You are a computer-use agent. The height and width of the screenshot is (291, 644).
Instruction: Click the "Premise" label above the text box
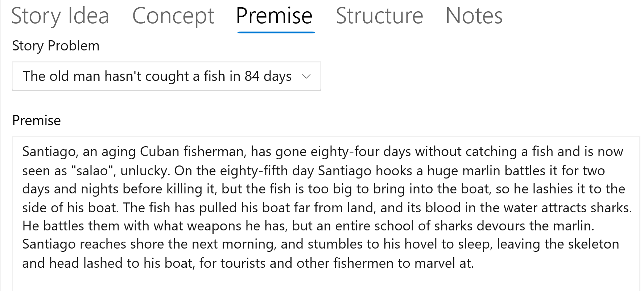(37, 120)
